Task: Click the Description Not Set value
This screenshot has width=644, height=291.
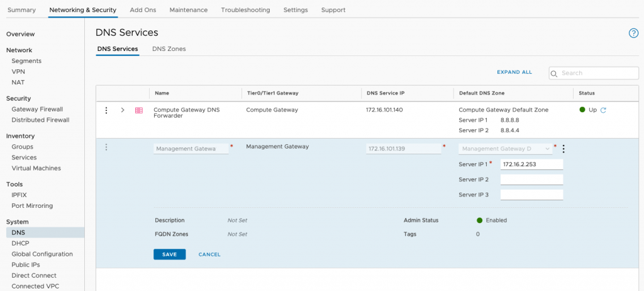Action: [x=237, y=220]
